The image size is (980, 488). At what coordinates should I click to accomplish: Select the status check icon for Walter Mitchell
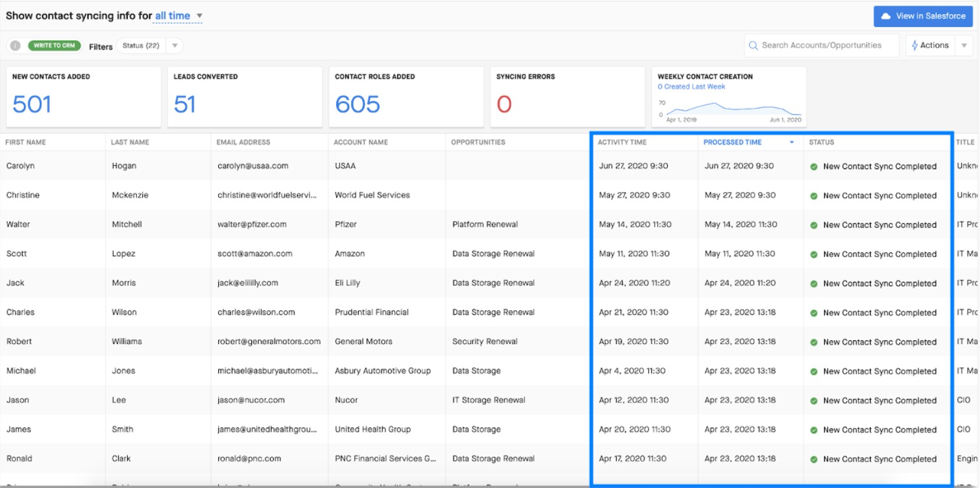tap(814, 225)
